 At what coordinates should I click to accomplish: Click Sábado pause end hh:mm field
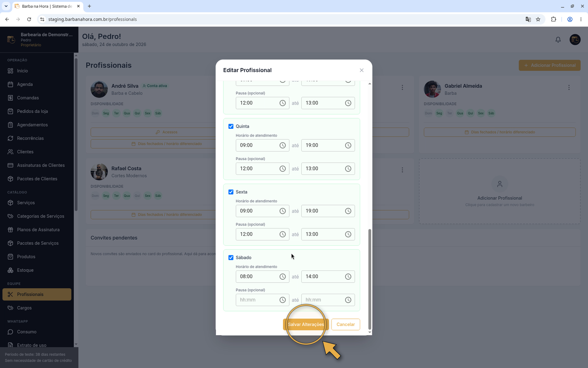(x=328, y=300)
